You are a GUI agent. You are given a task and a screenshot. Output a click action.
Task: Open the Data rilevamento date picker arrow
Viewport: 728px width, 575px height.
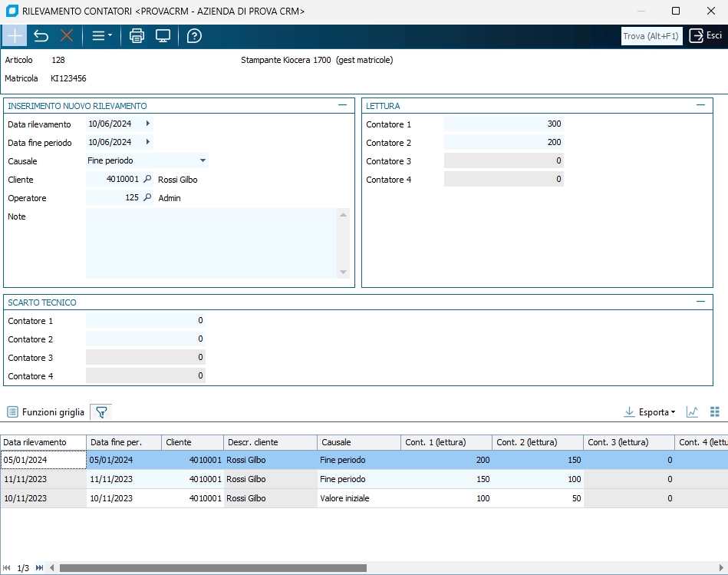[x=148, y=124]
